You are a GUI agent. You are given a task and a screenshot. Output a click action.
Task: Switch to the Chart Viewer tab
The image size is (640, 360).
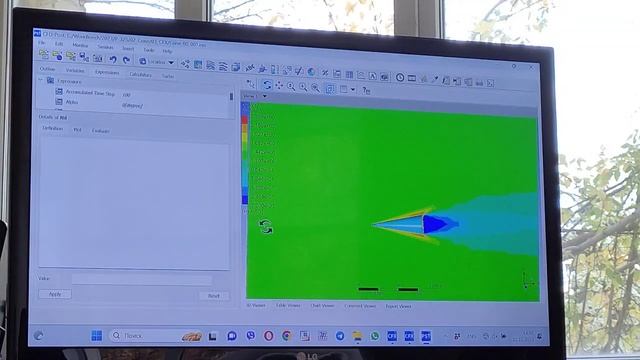click(322, 306)
